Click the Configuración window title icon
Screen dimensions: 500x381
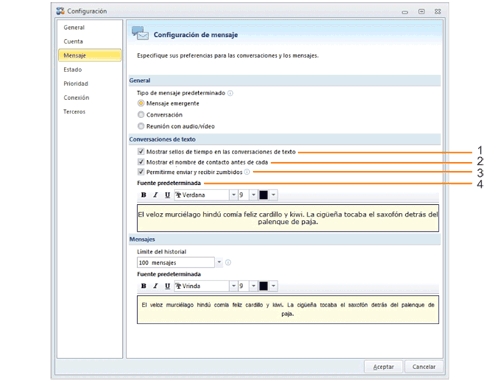point(60,11)
